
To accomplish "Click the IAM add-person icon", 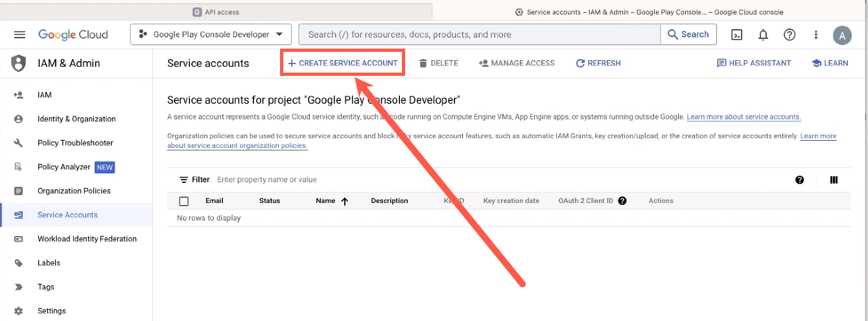I will pyautogui.click(x=18, y=95).
